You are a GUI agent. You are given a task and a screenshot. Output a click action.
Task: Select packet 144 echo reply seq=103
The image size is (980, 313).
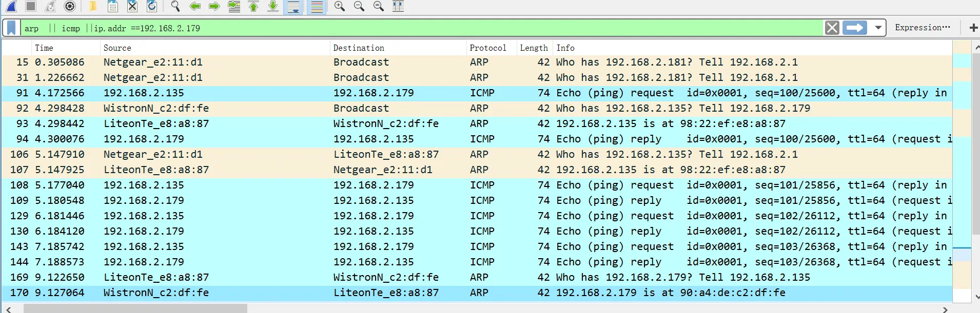[477, 262]
